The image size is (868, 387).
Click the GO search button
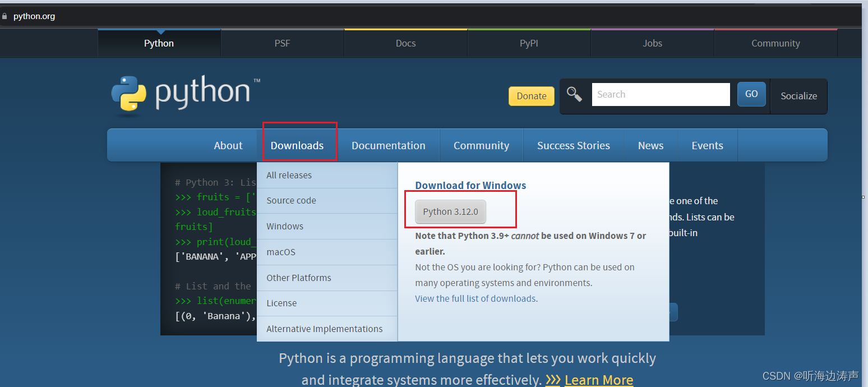[x=751, y=94]
